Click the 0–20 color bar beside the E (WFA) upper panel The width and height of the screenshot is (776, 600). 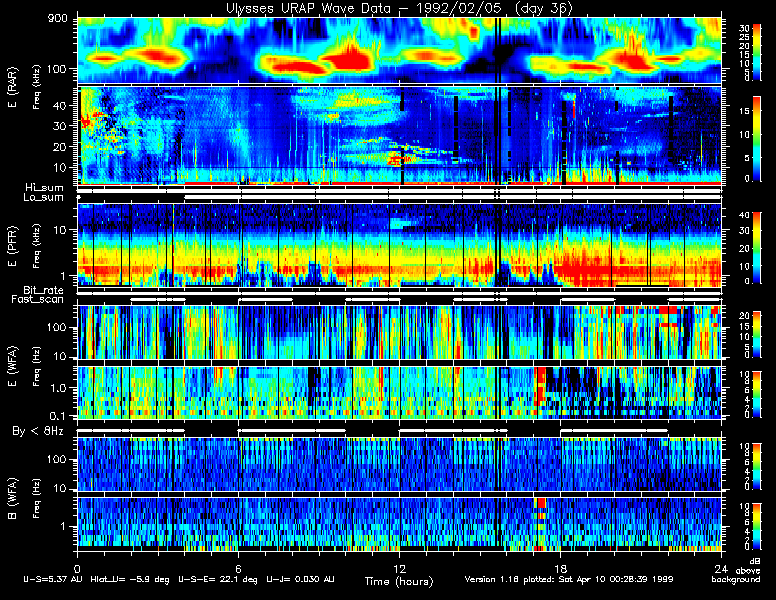coord(757,335)
